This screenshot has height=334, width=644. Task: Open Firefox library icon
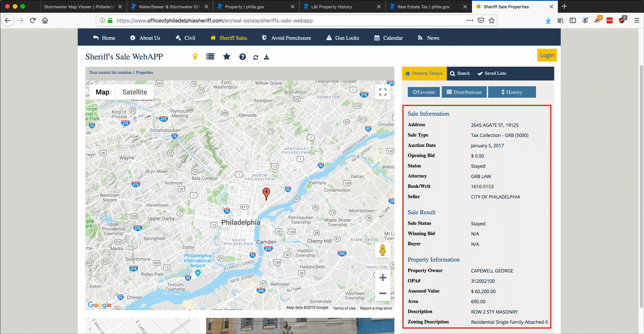pos(561,21)
